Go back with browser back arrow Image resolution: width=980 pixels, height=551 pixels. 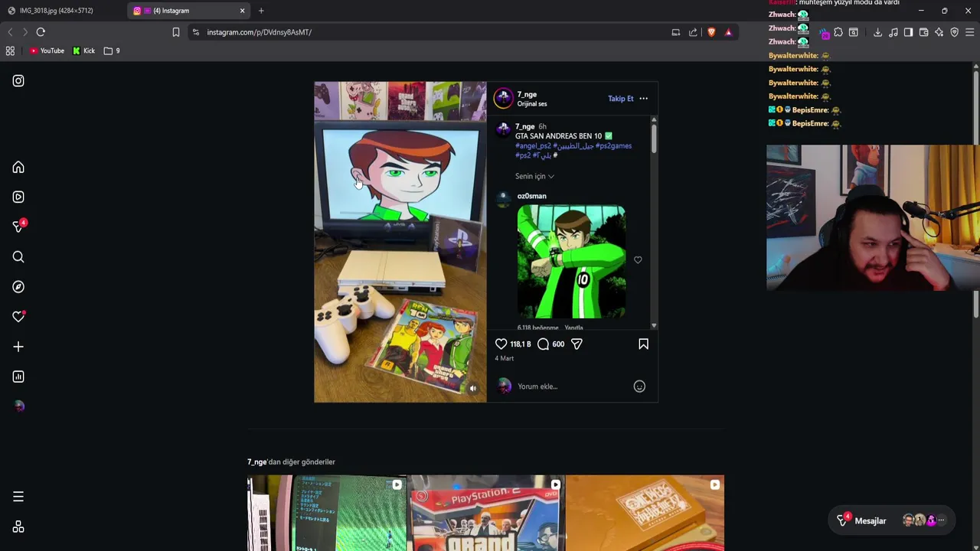pyautogui.click(x=10, y=32)
